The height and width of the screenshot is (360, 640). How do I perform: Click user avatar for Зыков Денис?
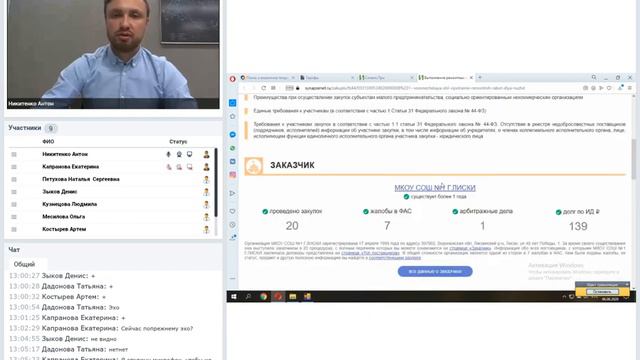point(207,192)
